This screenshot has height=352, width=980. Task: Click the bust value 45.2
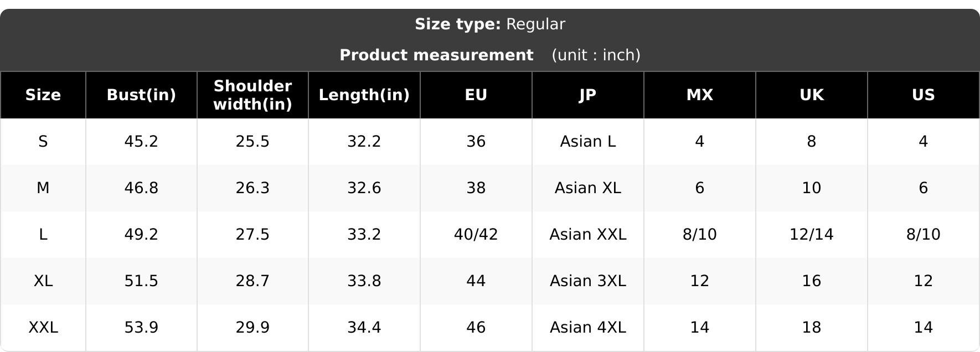click(141, 142)
